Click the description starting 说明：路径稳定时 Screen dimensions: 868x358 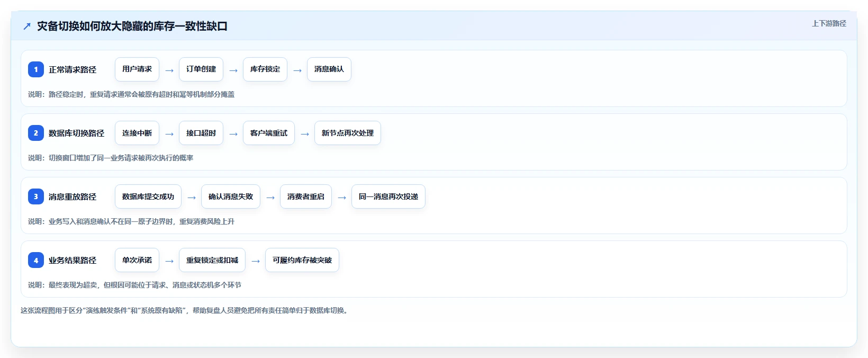[131, 94]
